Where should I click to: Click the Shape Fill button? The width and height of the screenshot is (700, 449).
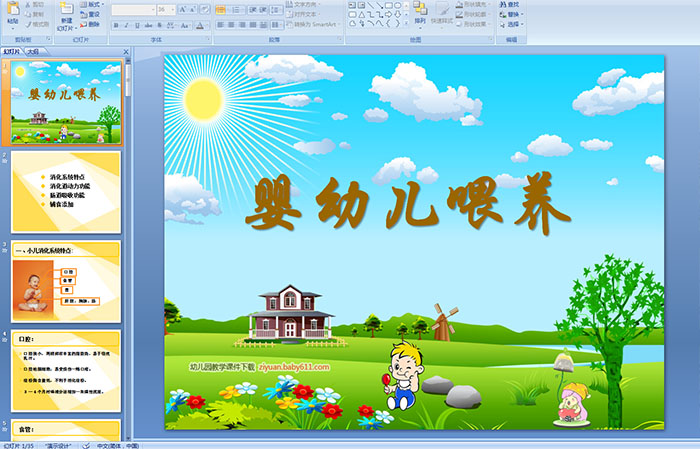(x=473, y=4)
